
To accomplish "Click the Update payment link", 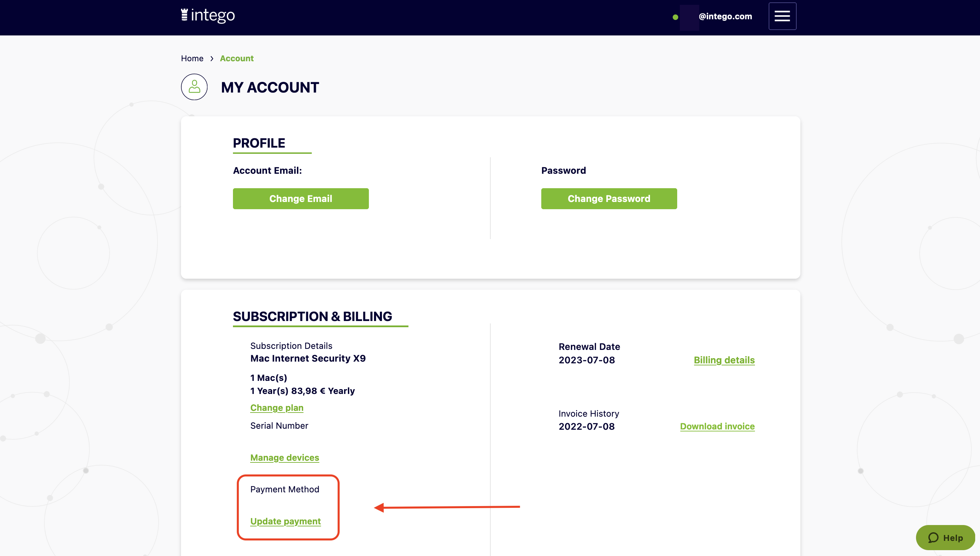I will [285, 521].
